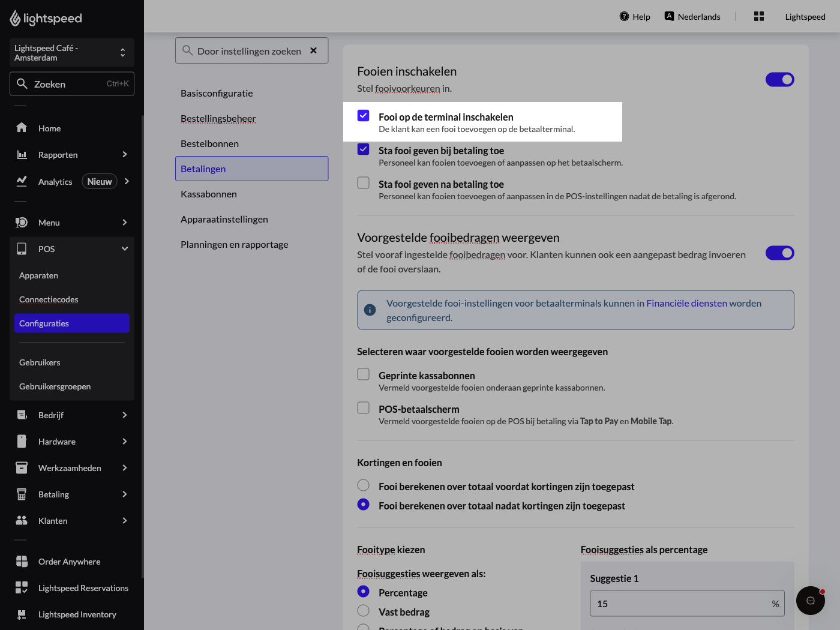Toggle the Fooien inschakelen switch
Screen dimensions: 840x630
[780, 79]
